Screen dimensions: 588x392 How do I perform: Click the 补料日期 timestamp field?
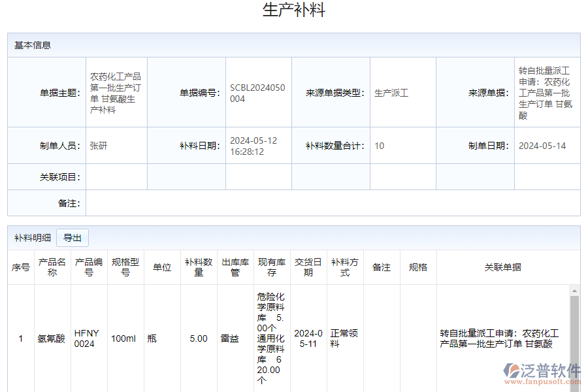click(x=258, y=146)
